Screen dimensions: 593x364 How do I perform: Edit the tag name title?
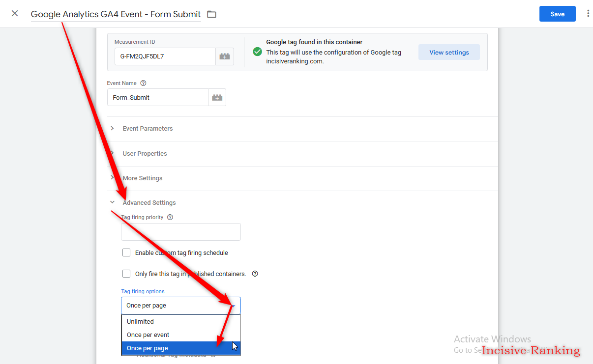(116, 14)
